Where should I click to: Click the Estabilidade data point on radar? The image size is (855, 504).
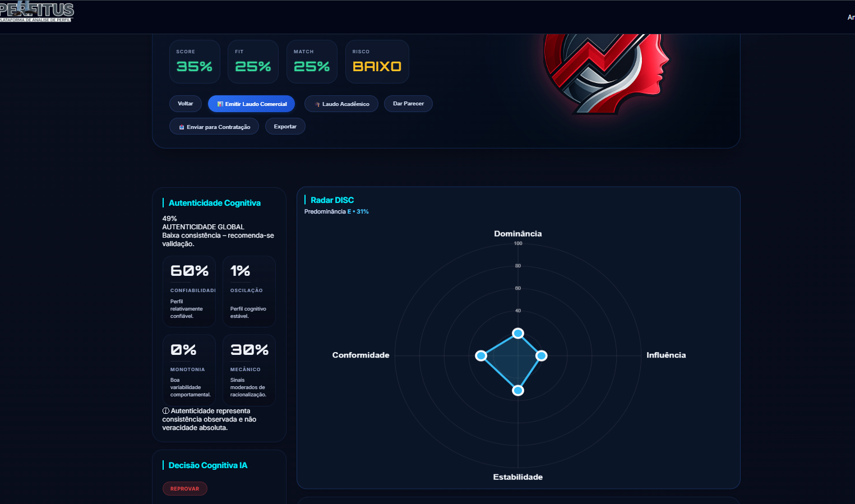(518, 390)
